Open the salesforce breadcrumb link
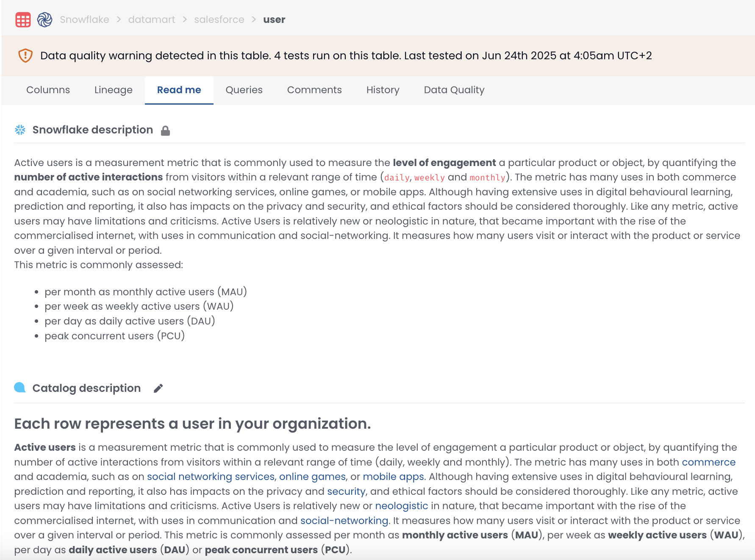The height and width of the screenshot is (560, 755). 219,19
